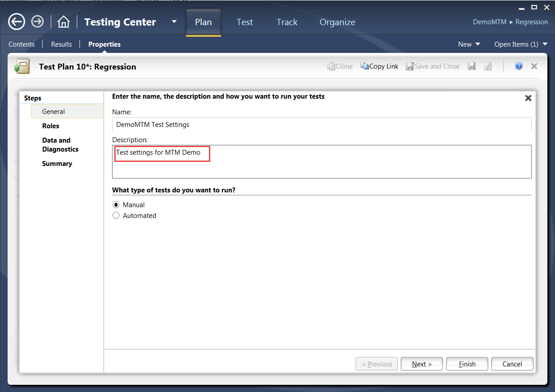Click the Next button in the wizard
The image size is (555, 392).
pyautogui.click(x=421, y=364)
